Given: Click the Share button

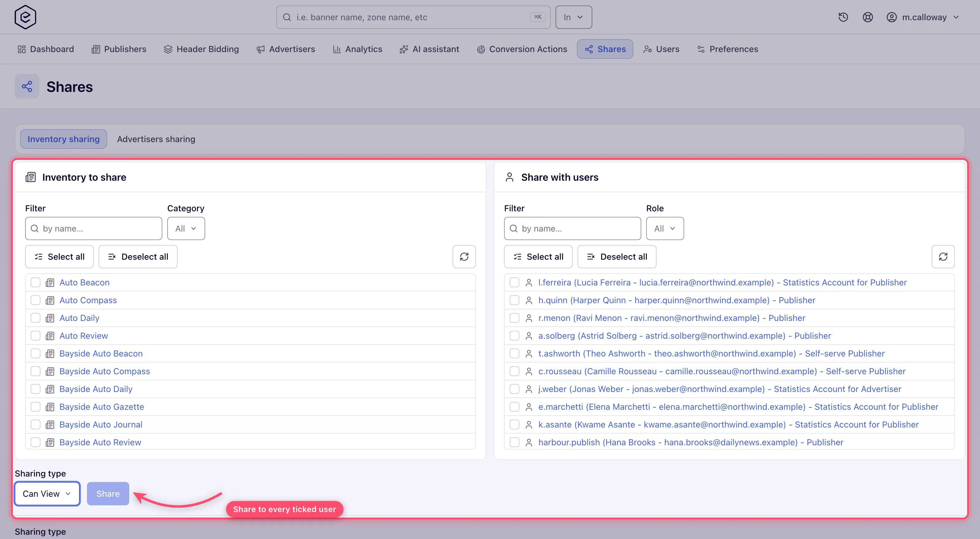Looking at the screenshot, I should coord(108,494).
